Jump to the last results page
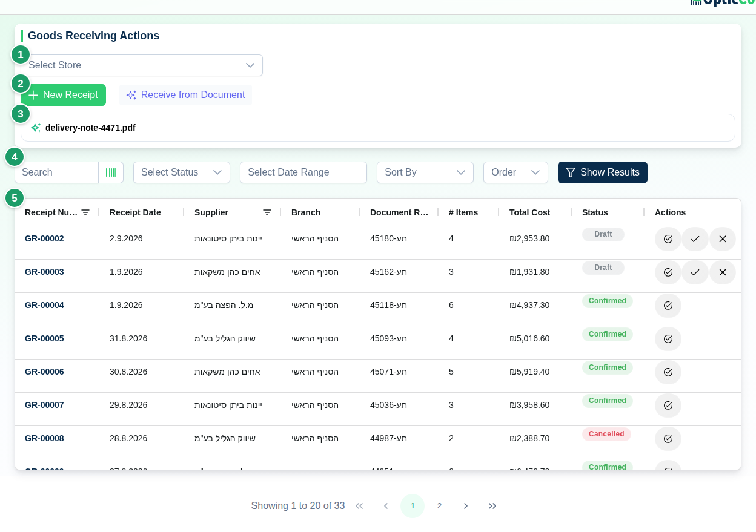Viewport: 756px width, 532px height. [492, 506]
